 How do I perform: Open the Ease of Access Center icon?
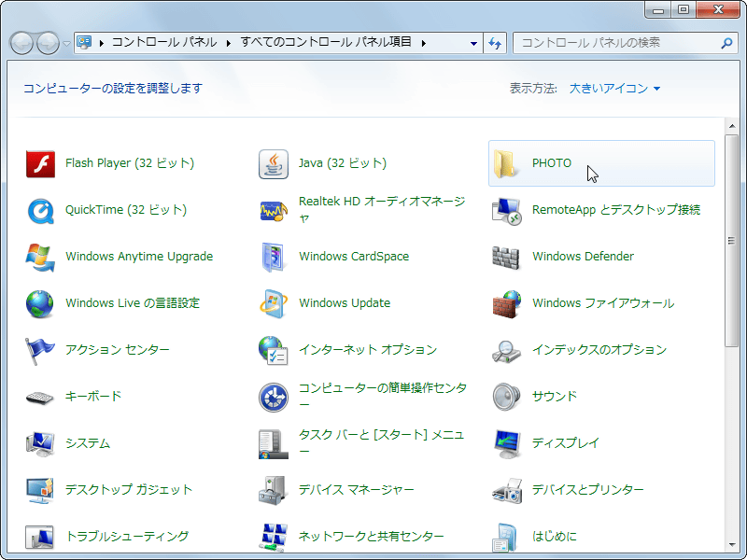[274, 398]
